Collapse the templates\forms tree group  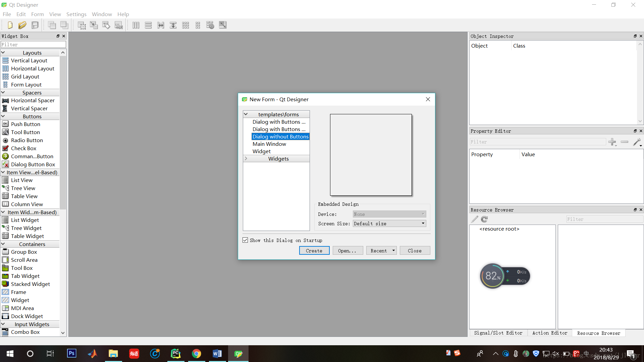tap(246, 114)
